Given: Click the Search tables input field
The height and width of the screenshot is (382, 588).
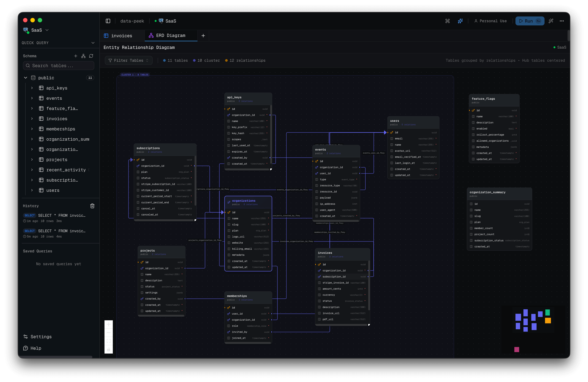Looking at the screenshot, I should [x=58, y=66].
